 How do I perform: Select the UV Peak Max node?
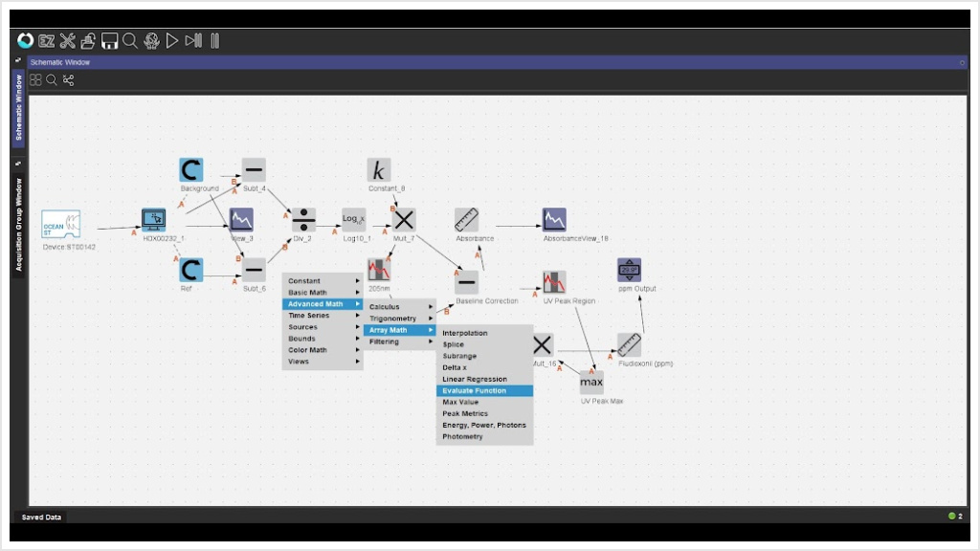coord(591,383)
